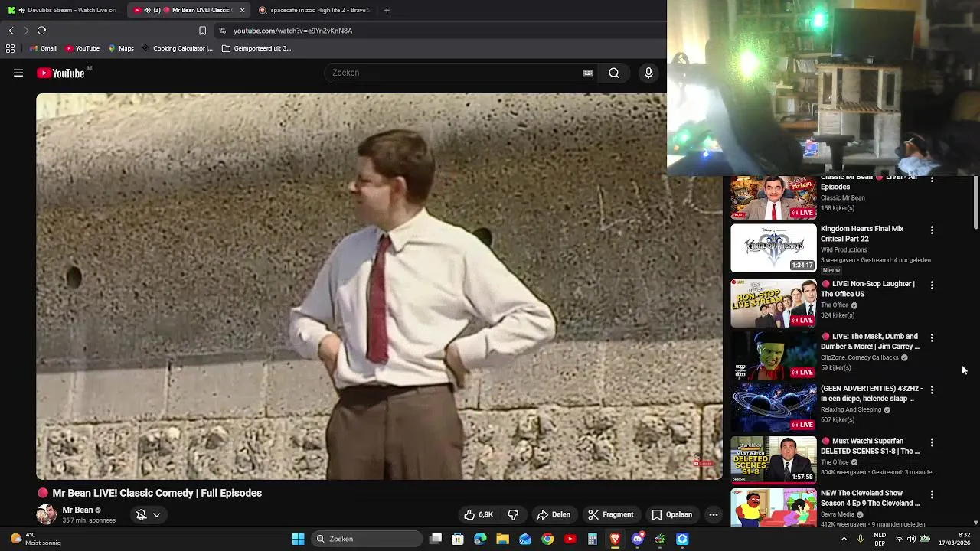Save the video with the Opslaan button

point(671,514)
